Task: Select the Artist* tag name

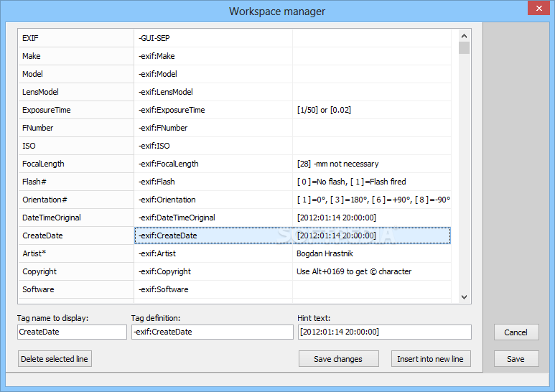Action: [x=75, y=253]
